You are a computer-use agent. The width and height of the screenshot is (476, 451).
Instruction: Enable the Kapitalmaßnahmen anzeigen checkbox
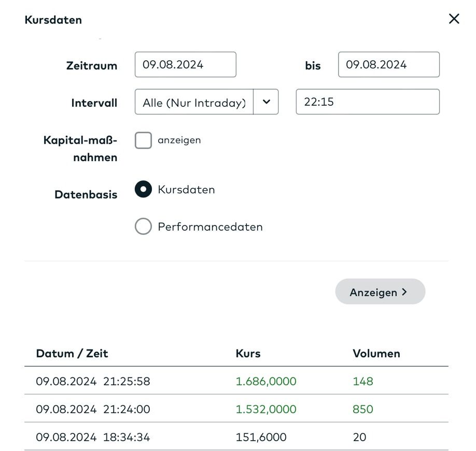coord(143,140)
